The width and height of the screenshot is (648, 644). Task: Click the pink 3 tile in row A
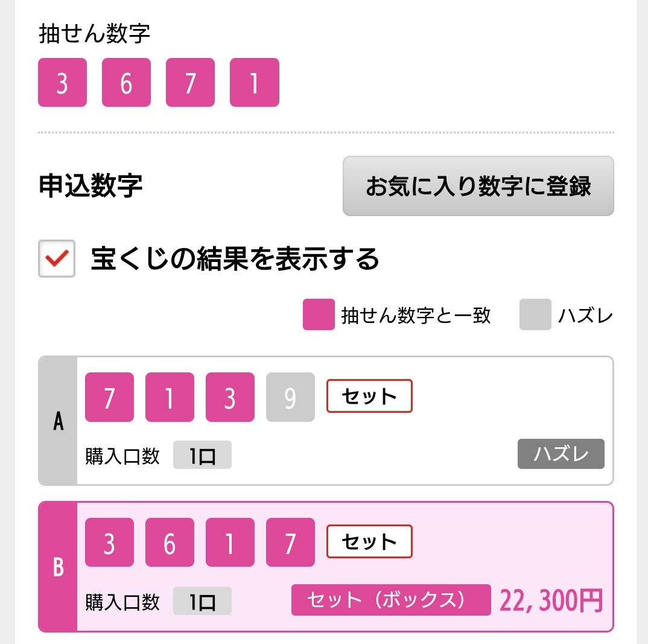[230, 397]
